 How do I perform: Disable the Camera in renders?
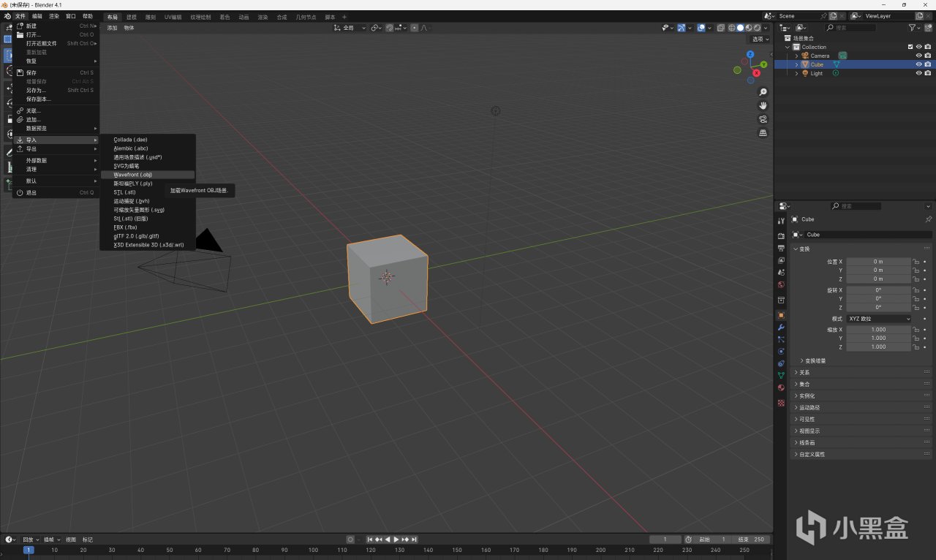tap(928, 56)
